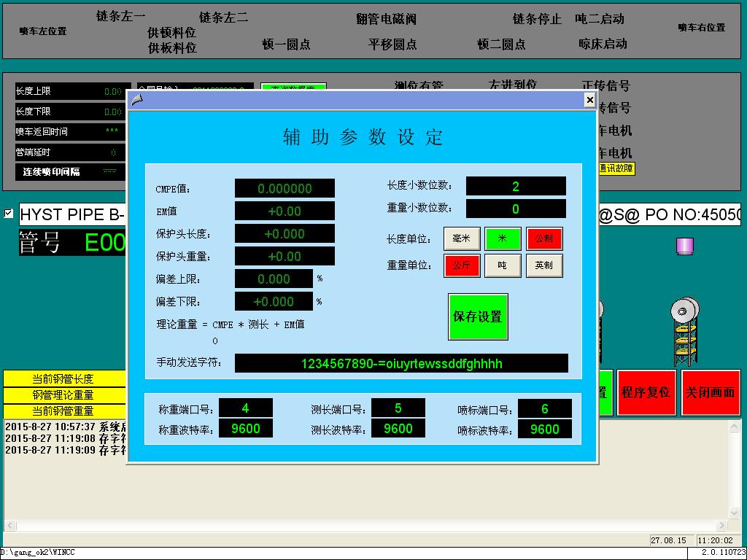Image resolution: width=747 pixels, height=560 pixels.
Task: Choose 吨 as the weight unit
Action: 503,265
